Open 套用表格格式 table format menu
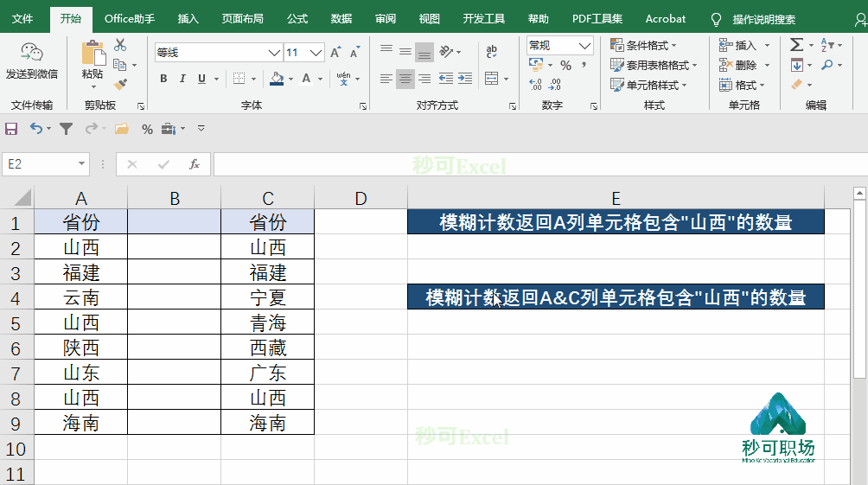The width and height of the screenshot is (868, 485). [x=654, y=66]
